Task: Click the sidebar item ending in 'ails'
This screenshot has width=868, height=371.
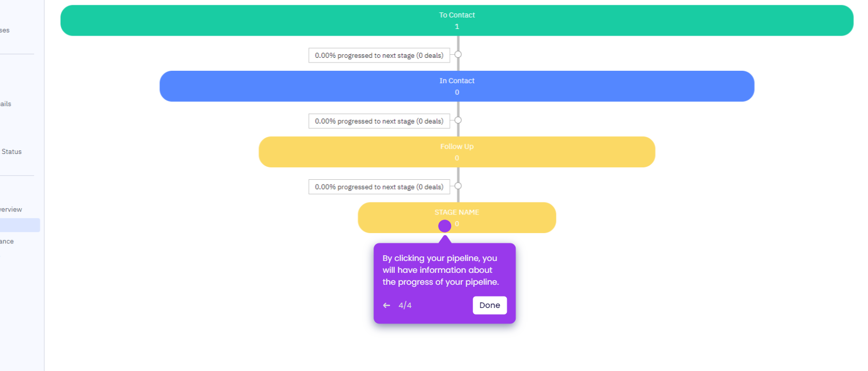Action: click(x=6, y=103)
